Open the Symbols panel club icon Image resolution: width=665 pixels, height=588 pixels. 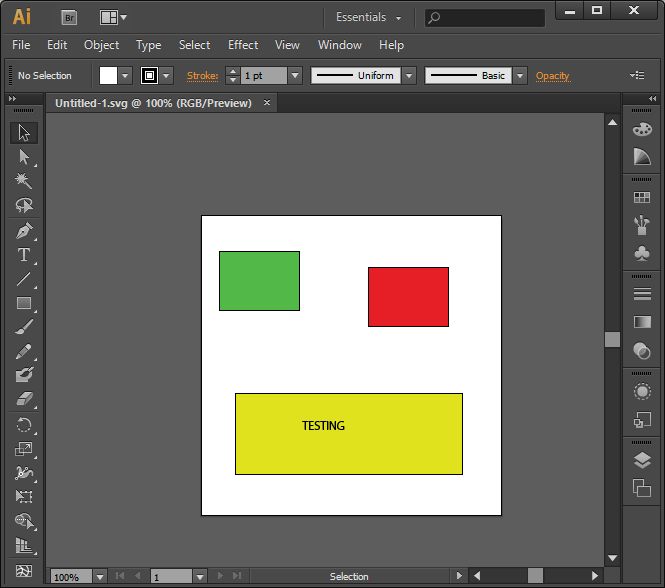(x=642, y=253)
